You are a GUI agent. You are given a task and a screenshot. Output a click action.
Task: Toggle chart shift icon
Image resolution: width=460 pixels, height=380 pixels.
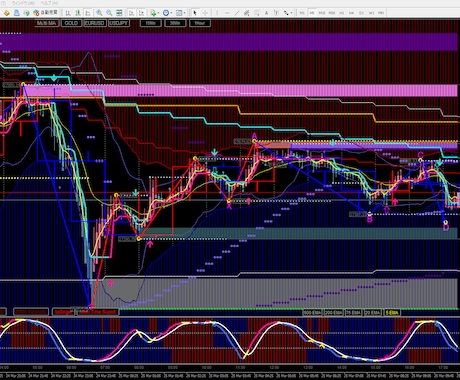pos(142,13)
